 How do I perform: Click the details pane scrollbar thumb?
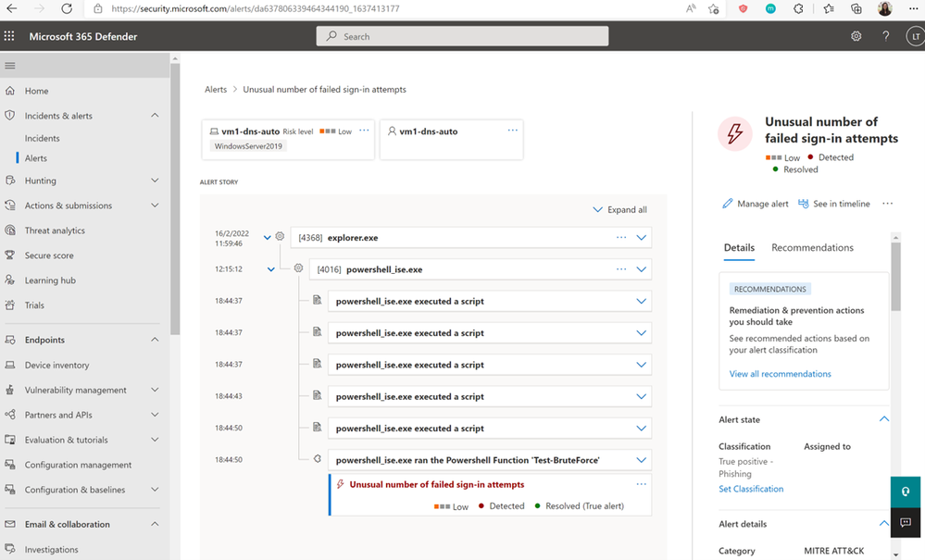(x=896, y=276)
